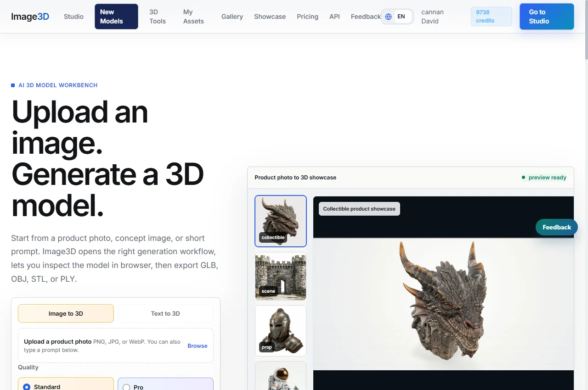The image size is (588, 390).
Task: Click the 9738 credits badge
Action: coord(491,17)
